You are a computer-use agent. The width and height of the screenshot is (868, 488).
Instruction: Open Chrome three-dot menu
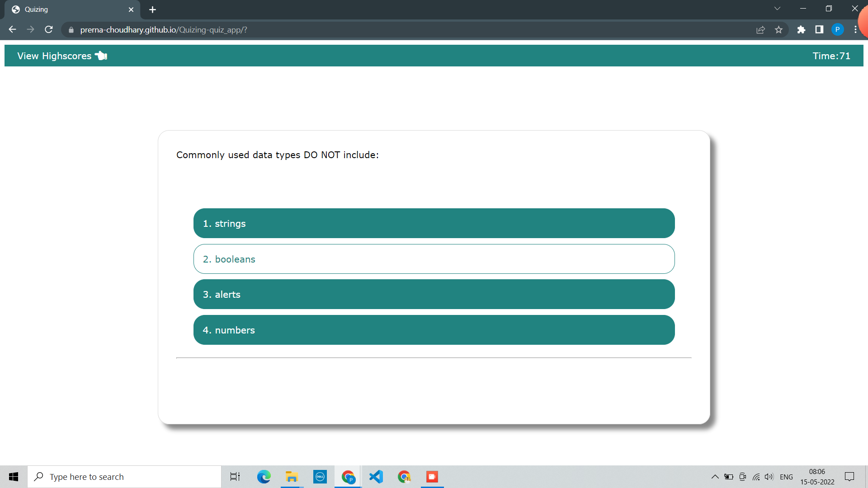tap(855, 30)
